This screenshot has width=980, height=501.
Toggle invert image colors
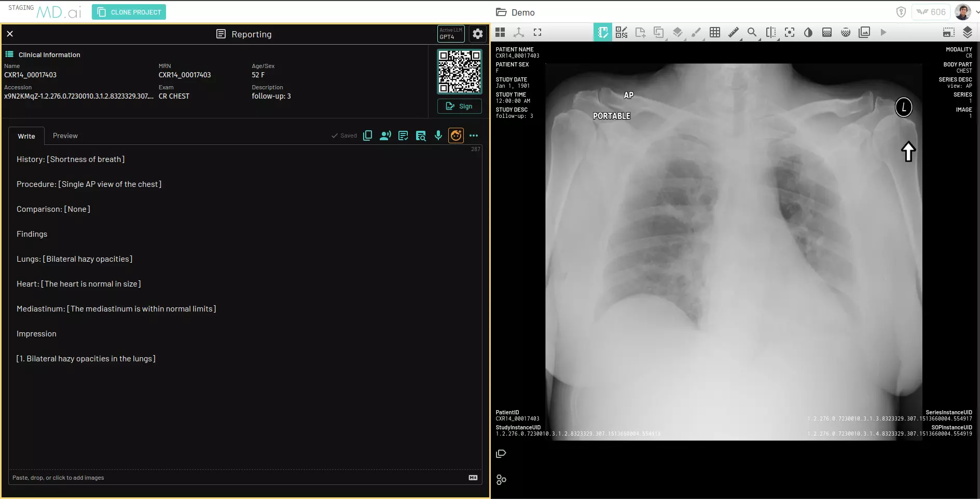[808, 32]
